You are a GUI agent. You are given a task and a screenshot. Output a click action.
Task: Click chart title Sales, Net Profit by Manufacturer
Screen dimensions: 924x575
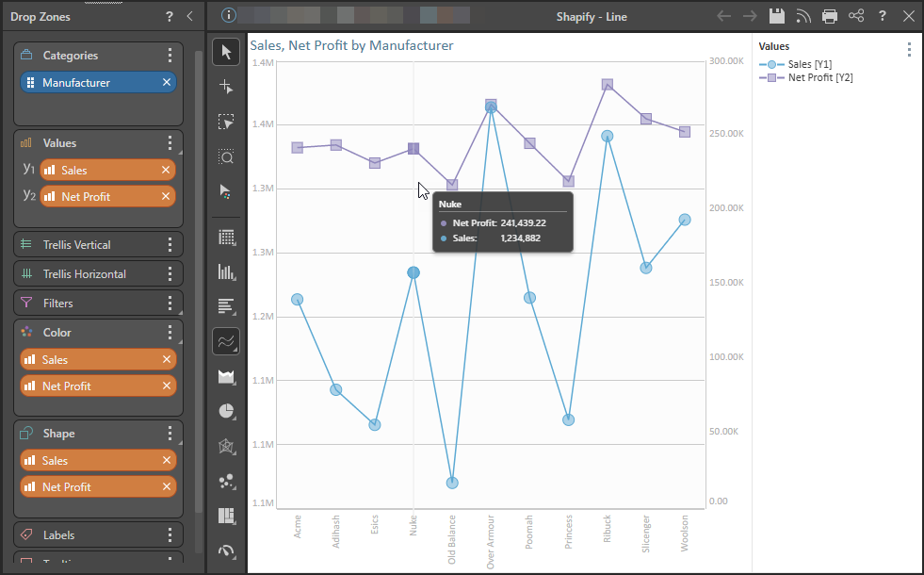pyautogui.click(x=352, y=45)
